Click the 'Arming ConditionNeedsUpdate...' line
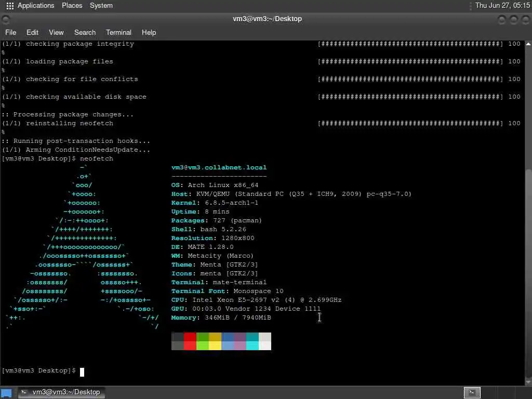532x399 pixels. pos(76,150)
